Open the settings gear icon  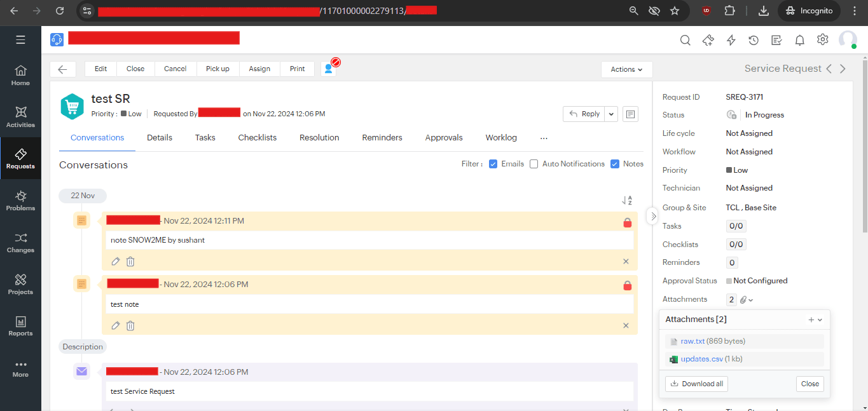pos(823,40)
